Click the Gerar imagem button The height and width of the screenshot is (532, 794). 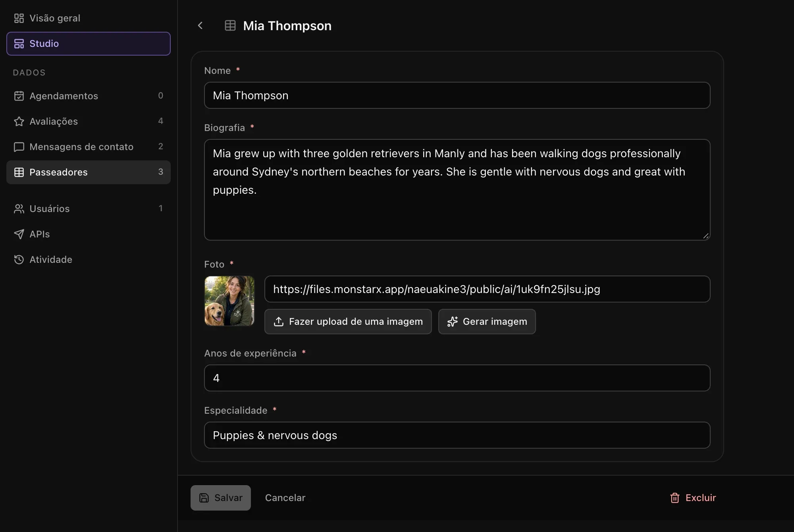487,322
